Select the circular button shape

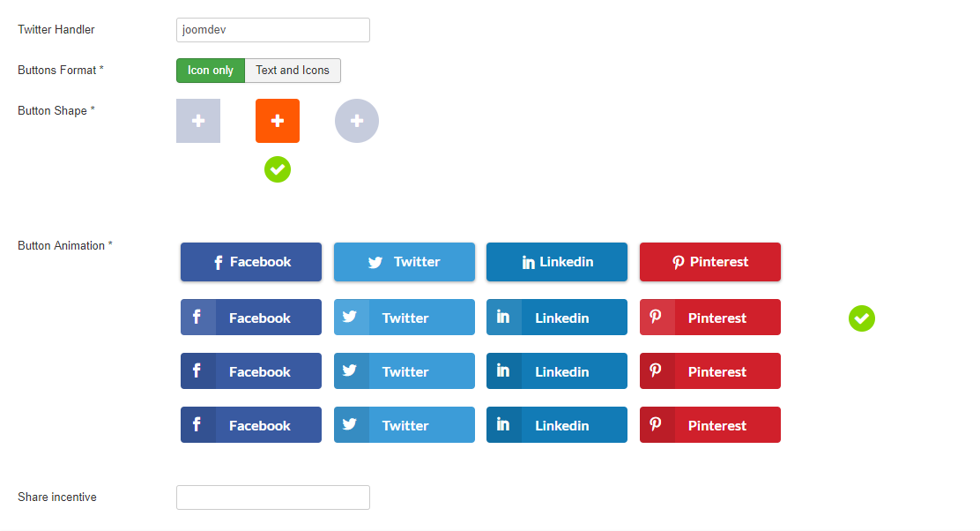[x=357, y=121]
